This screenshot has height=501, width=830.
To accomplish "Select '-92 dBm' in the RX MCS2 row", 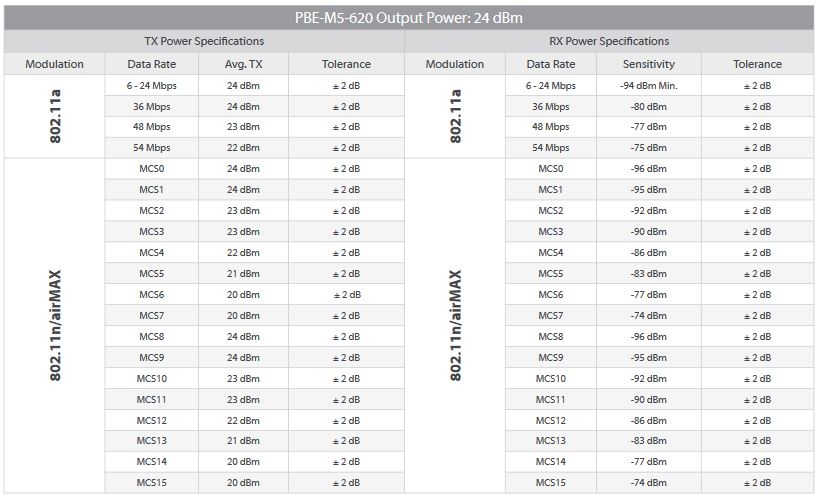I will pos(648,211).
